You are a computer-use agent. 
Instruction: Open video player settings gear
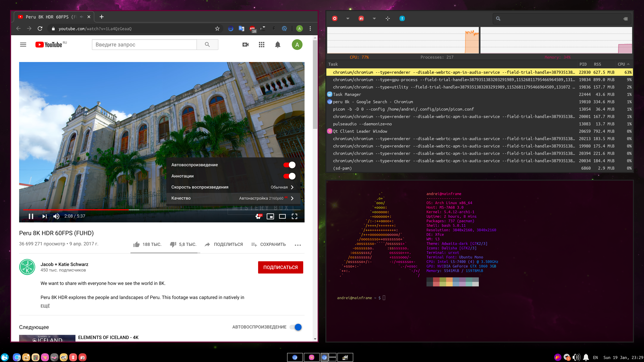tap(258, 216)
